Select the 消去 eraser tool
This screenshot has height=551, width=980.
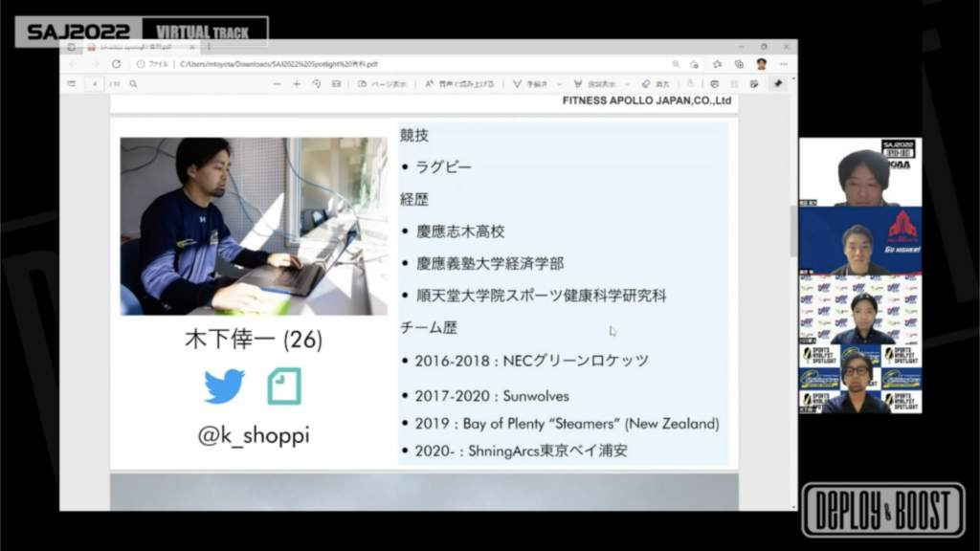656,84
